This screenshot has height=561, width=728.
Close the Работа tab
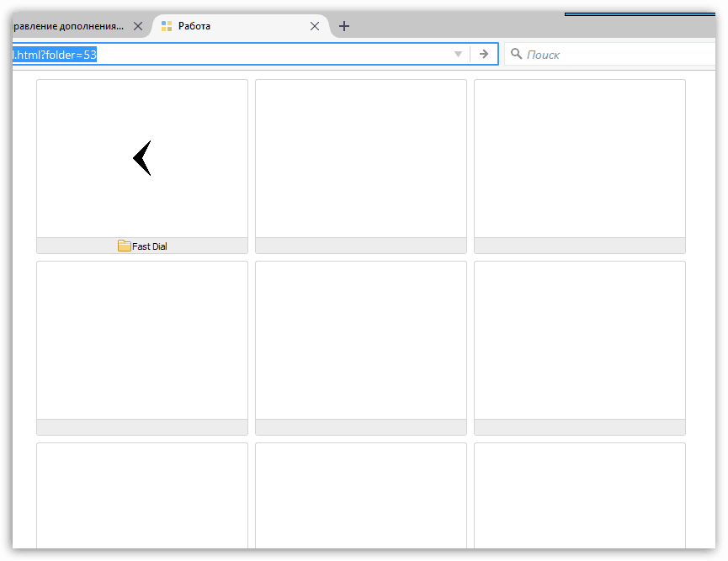[314, 25]
